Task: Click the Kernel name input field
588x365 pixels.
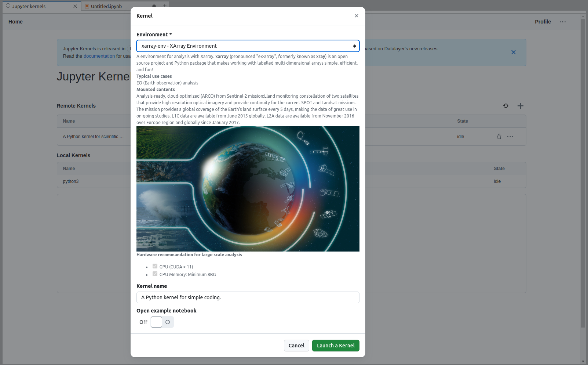Action: point(248,297)
